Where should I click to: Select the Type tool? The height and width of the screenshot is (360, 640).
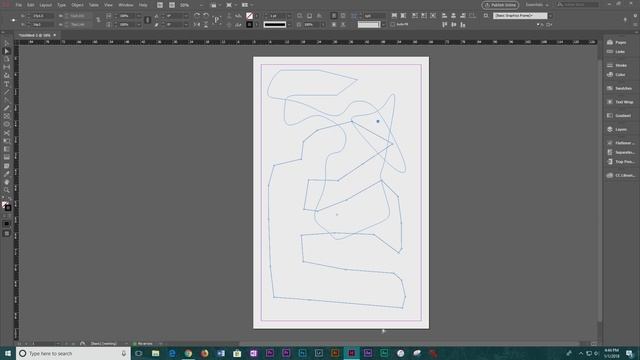point(7,84)
